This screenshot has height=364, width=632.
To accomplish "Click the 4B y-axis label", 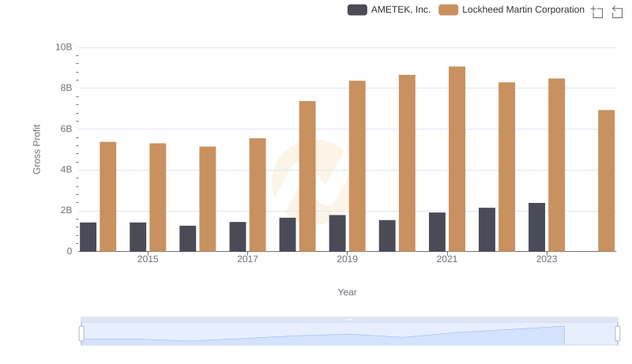I will 66,170.
